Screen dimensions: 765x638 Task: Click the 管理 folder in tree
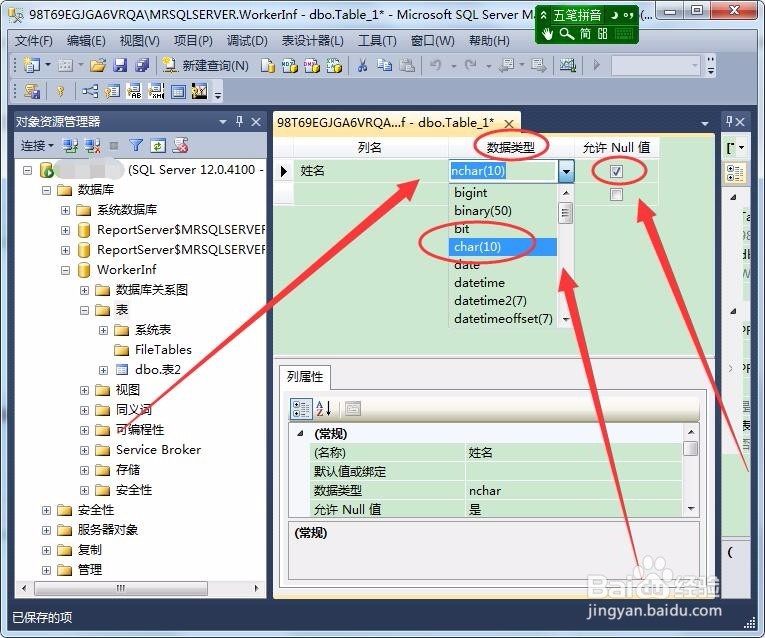tap(90, 570)
